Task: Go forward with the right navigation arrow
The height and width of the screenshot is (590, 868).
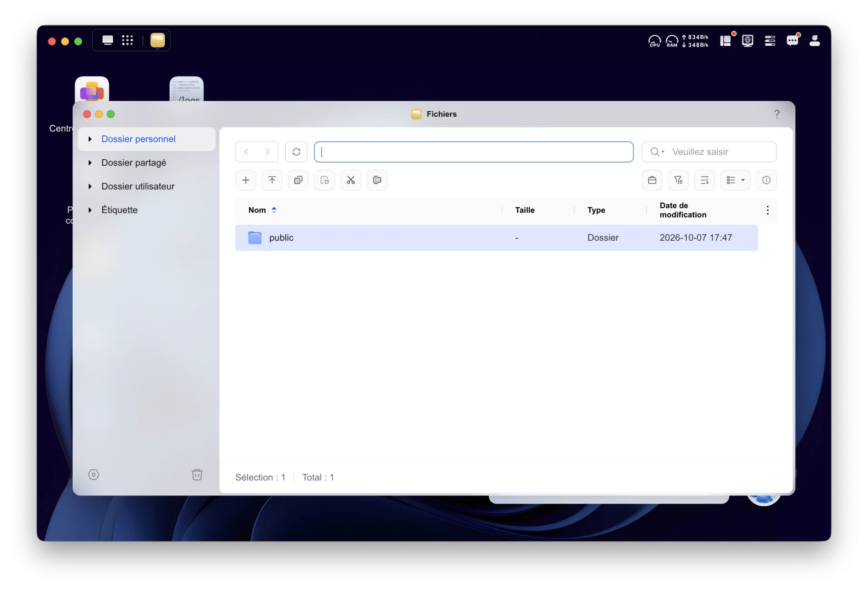Action: (x=268, y=152)
